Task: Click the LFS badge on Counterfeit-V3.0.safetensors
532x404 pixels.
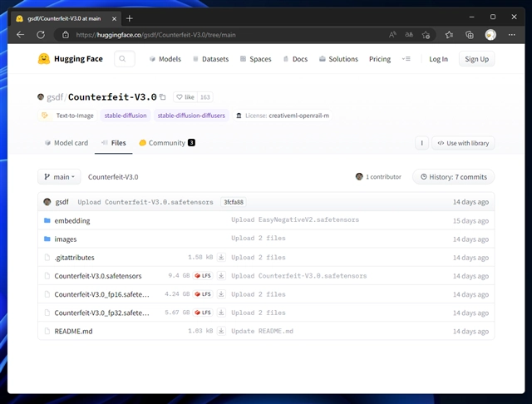Action: [203, 276]
